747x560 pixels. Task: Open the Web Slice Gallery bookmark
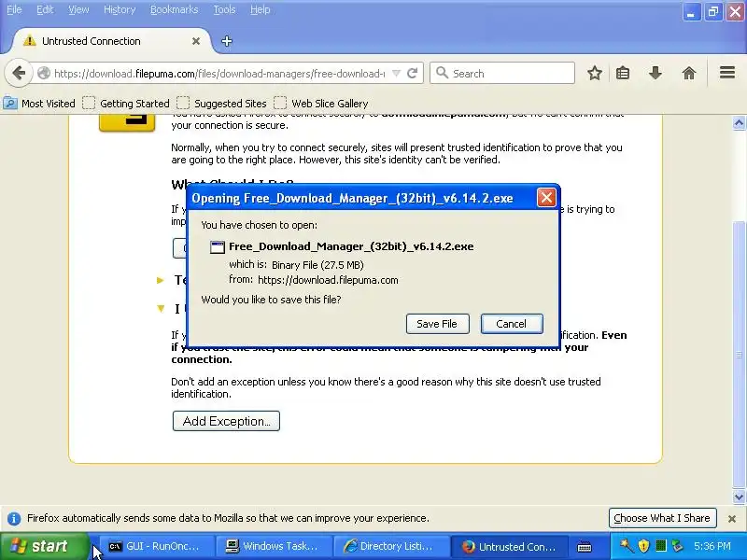(x=320, y=104)
